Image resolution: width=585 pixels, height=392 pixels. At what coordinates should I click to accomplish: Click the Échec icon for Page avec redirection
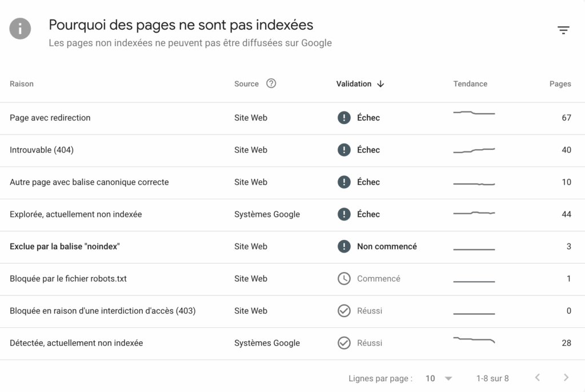click(x=344, y=118)
